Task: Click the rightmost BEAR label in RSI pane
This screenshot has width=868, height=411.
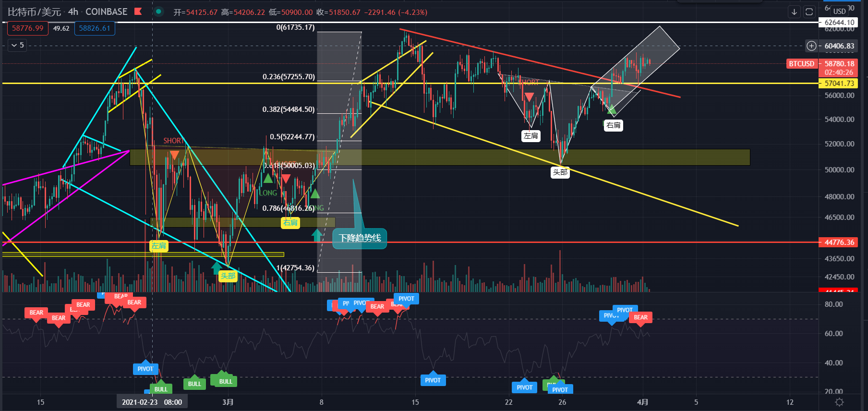Action: [640, 317]
